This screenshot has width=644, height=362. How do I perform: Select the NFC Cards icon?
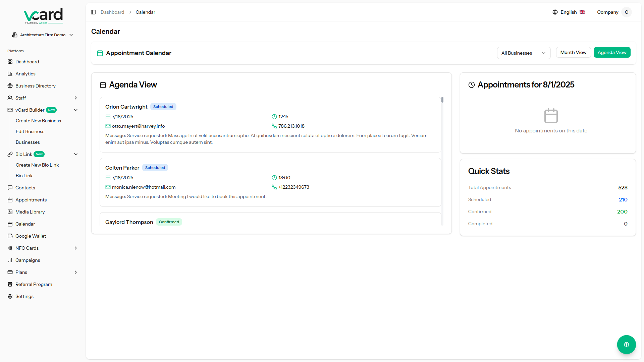[x=10, y=248]
